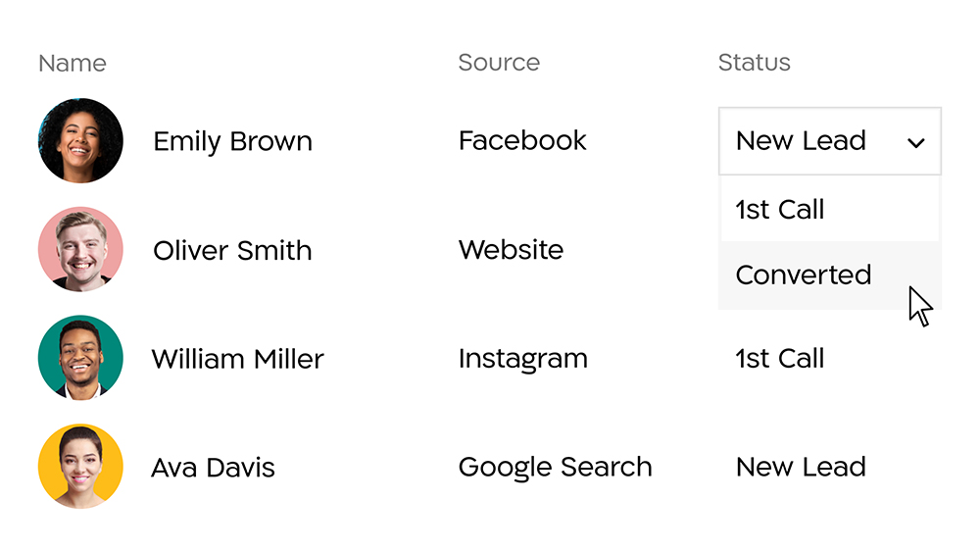This screenshot has height=551, width=980.
Task: Click the New Lead status field
Action: (x=830, y=141)
